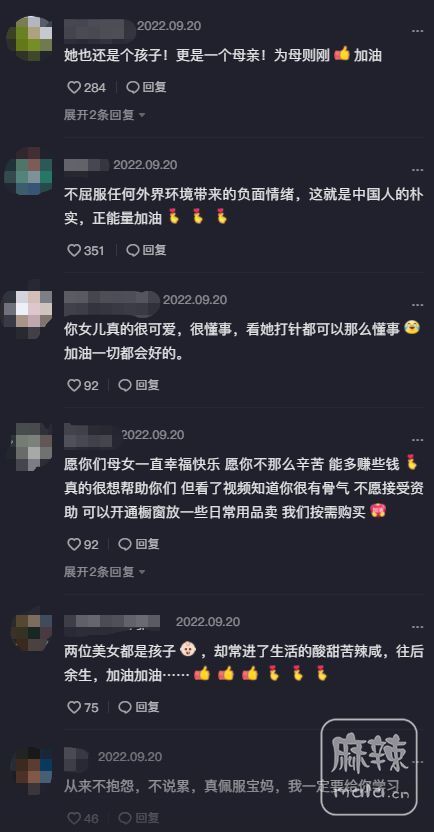434x832 pixels.
Task: Open more options for 两位美女 comment
Action: point(418,627)
